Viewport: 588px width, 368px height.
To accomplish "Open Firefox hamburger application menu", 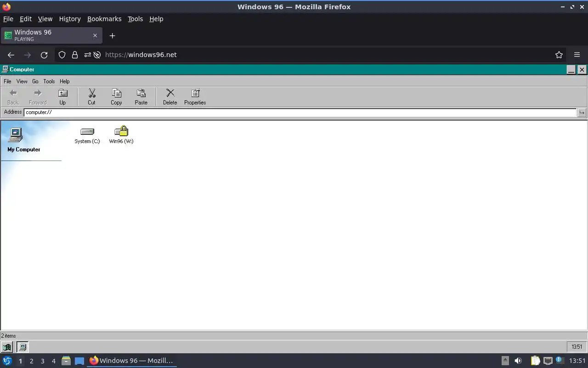I will [577, 55].
